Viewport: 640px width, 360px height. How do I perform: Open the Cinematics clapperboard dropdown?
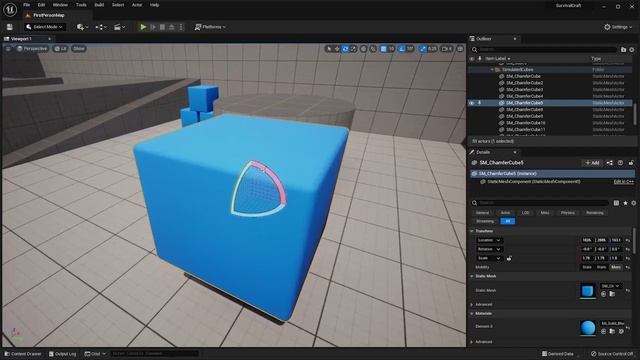point(119,27)
